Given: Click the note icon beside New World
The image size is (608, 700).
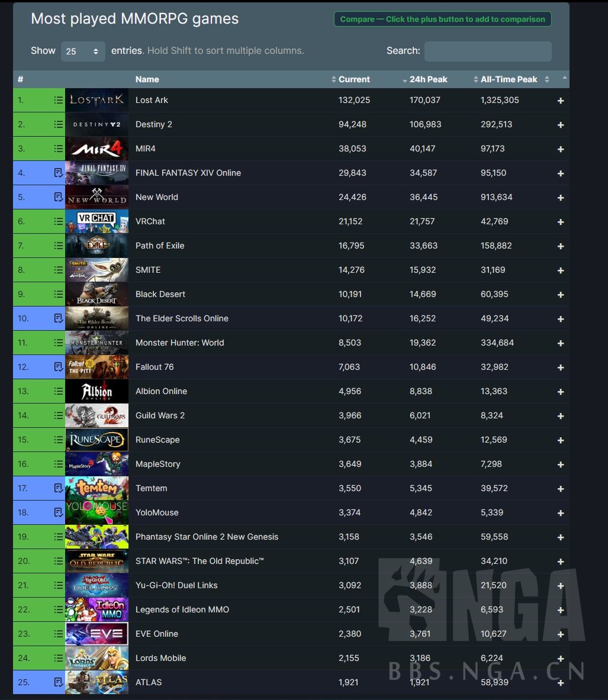Looking at the screenshot, I should 58,197.
